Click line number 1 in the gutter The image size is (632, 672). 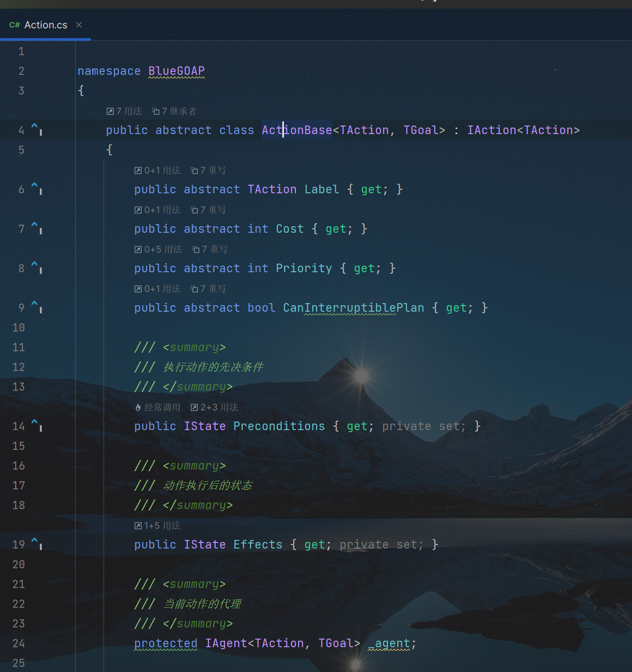coord(21,51)
